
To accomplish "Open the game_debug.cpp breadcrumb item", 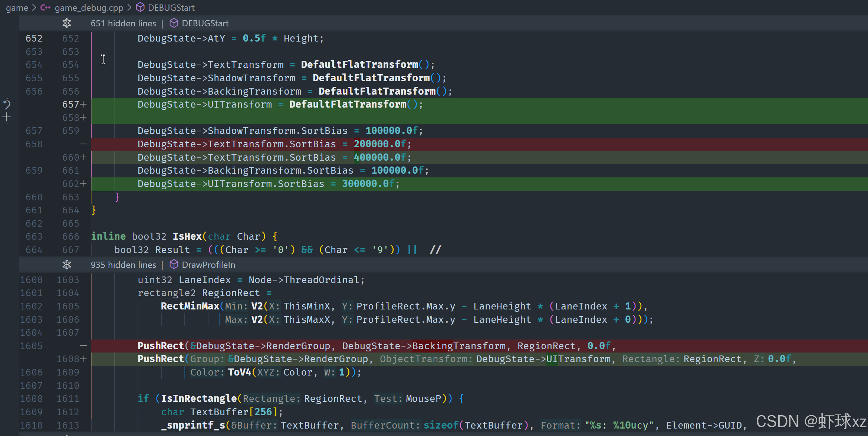I will tap(89, 7).
